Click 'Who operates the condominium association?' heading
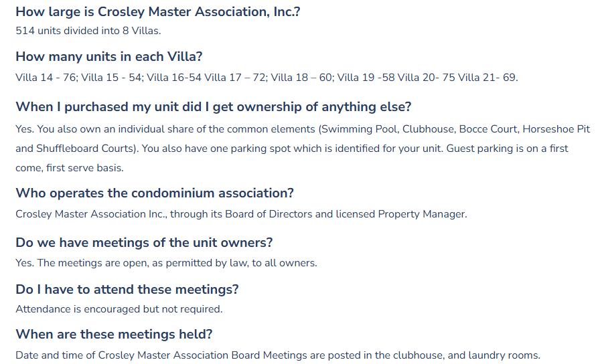 pos(154,193)
